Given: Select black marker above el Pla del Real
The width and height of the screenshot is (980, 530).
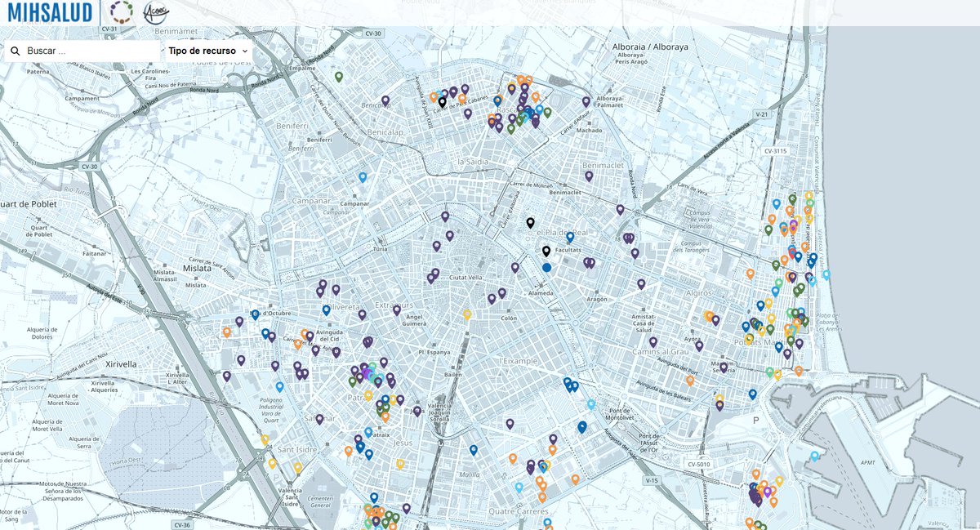Looking at the screenshot, I should 530,222.
